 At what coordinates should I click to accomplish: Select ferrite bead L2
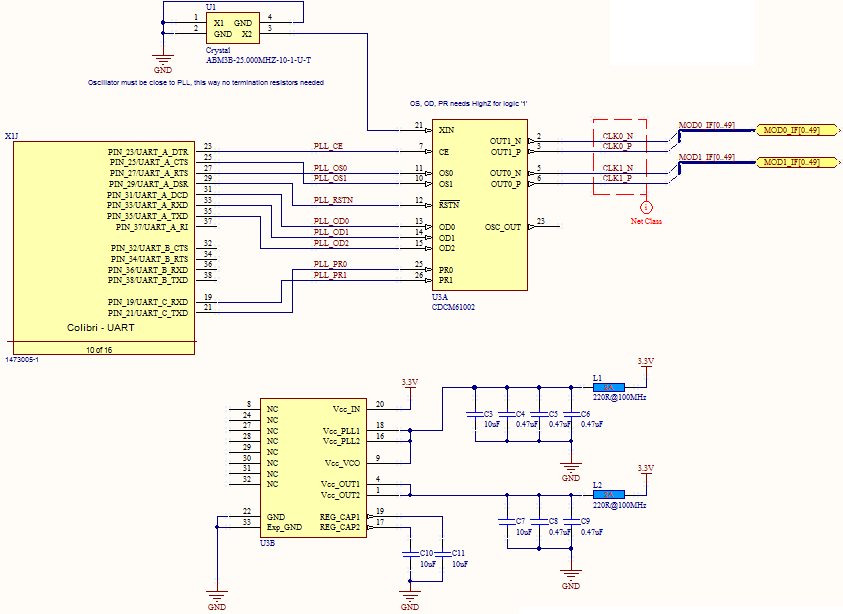[x=609, y=495]
